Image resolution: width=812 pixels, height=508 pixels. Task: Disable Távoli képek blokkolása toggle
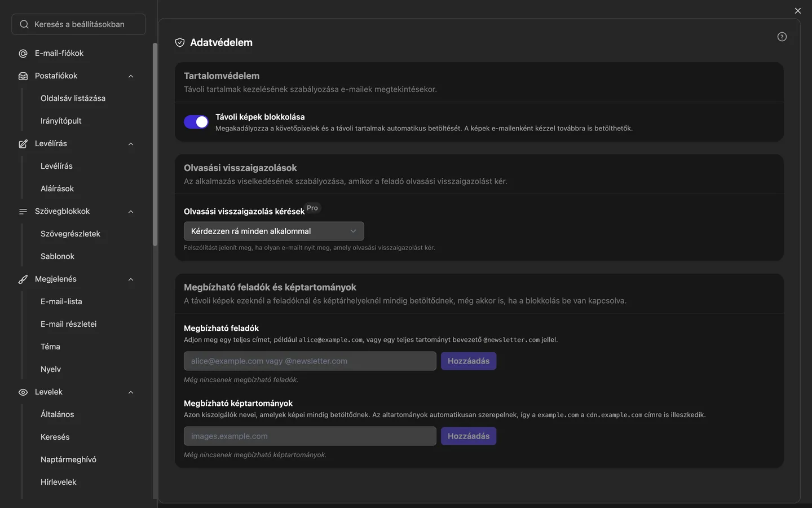click(196, 122)
